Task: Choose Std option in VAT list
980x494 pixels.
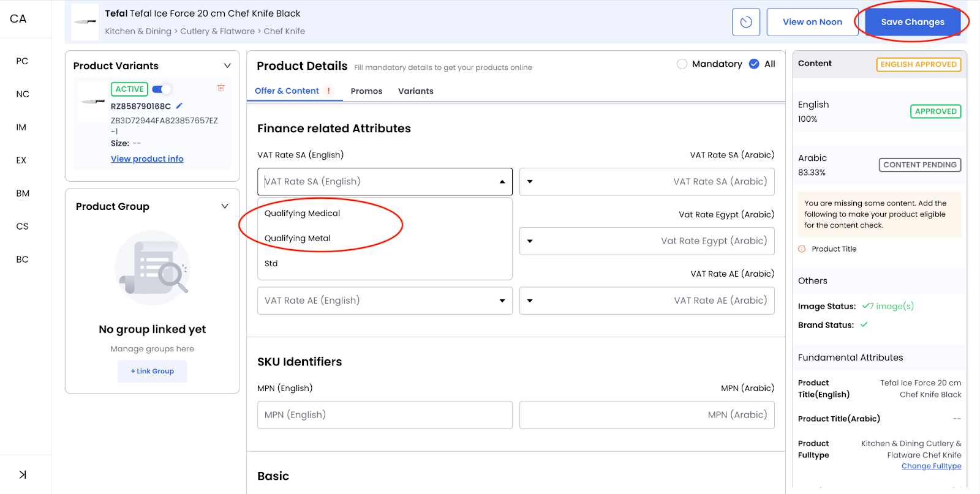Action: [385, 263]
